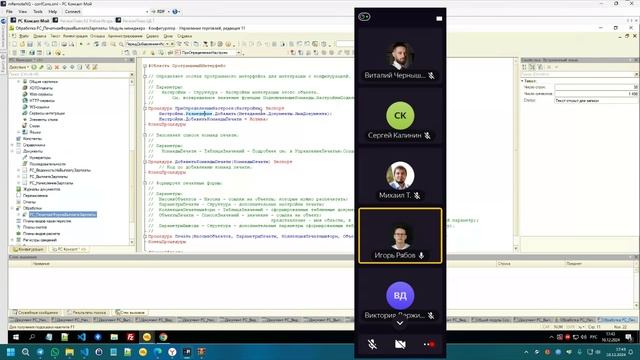640x360 pixels.
Task: Expand the Справочники tree node
Action: coord(12,145)
